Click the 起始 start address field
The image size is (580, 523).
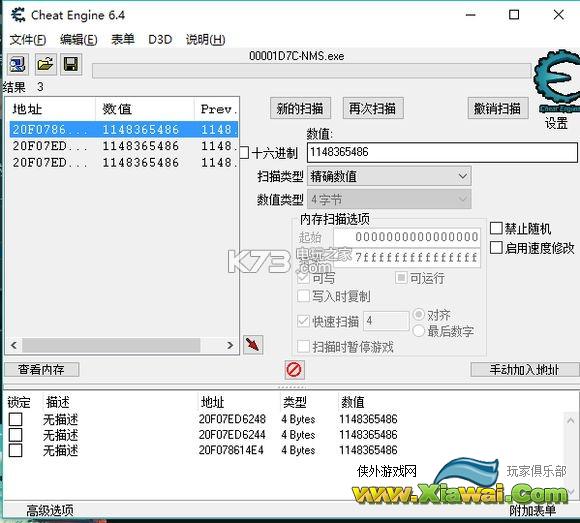[x=407, y=237]
